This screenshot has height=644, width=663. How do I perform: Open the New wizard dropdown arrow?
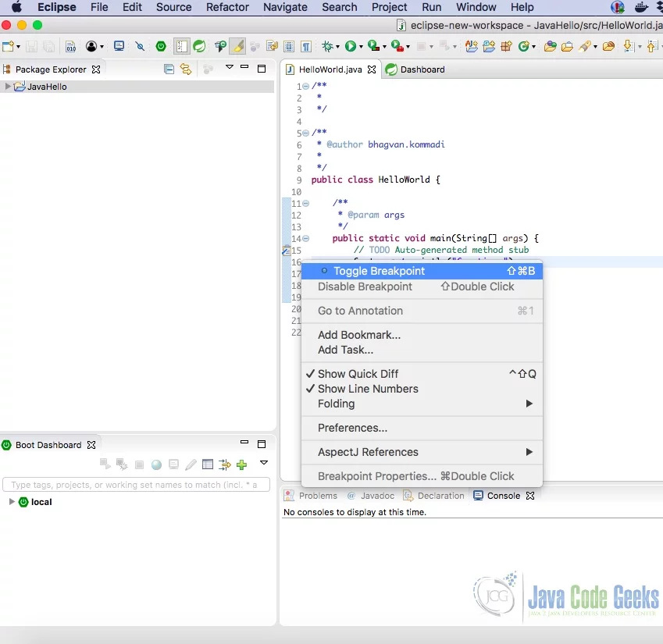pyautogui.click(x=18, y=47)
